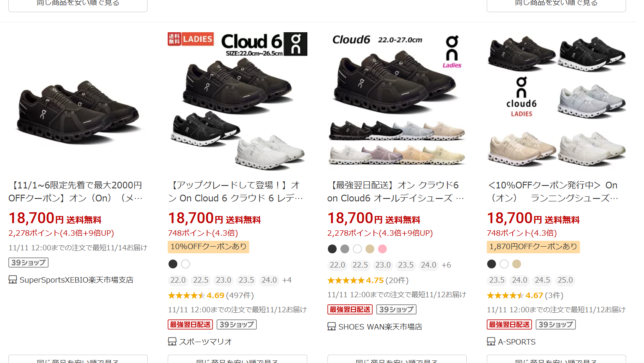Open the 10%OFFクーポンあり coupon label
This screenshot has width=644, height=363.
209,247
